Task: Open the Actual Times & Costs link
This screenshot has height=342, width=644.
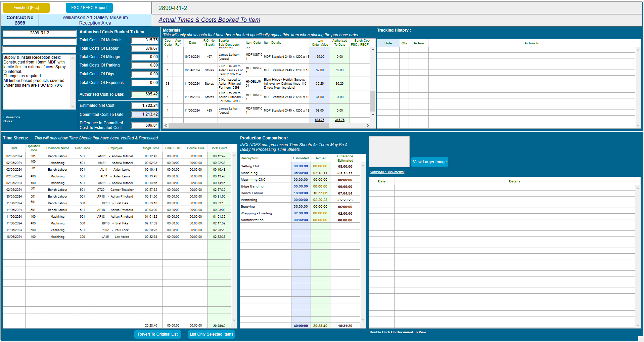Action: (x=209, y=19)
